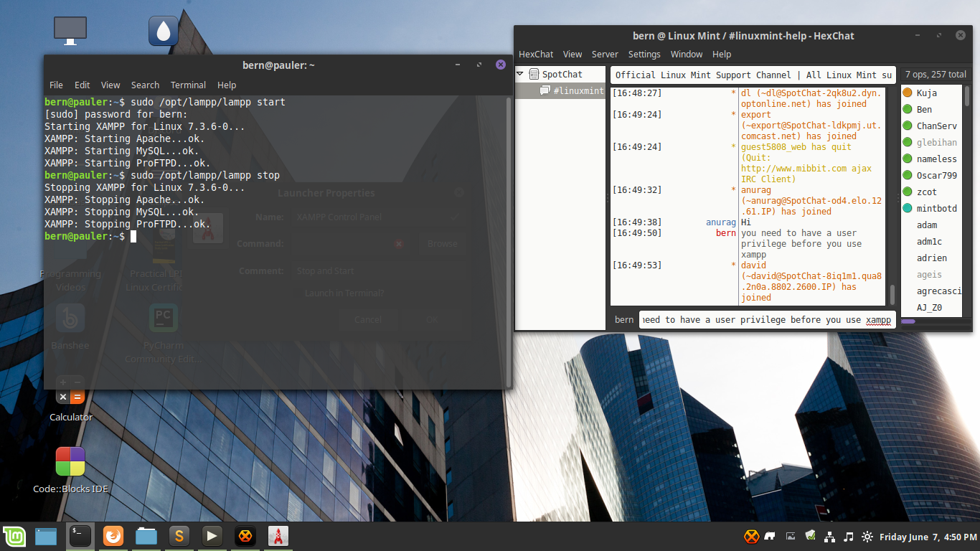Select the blue droplet desktop icon

[x=164, y=31]
